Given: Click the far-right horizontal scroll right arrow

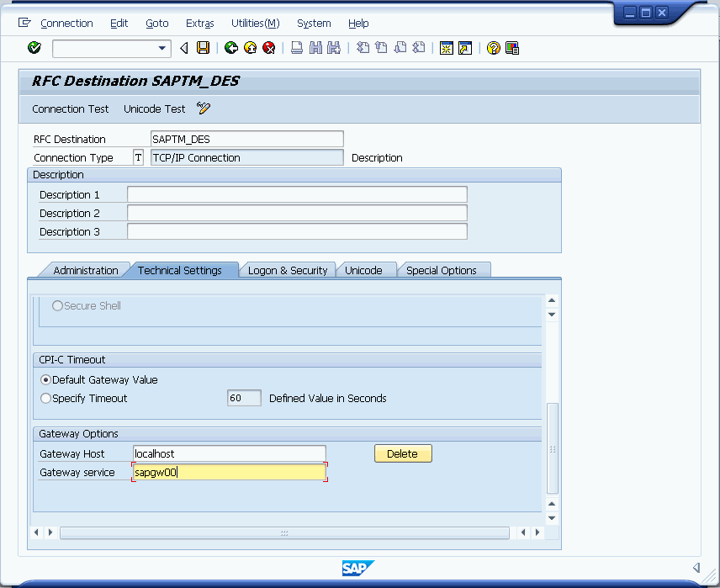Looking at the screenshot, I should (x=537, y=532).
